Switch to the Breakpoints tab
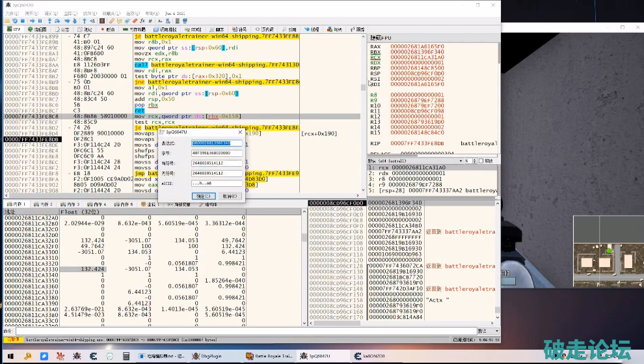Screen dimensions: 644x364 (109, 29)
